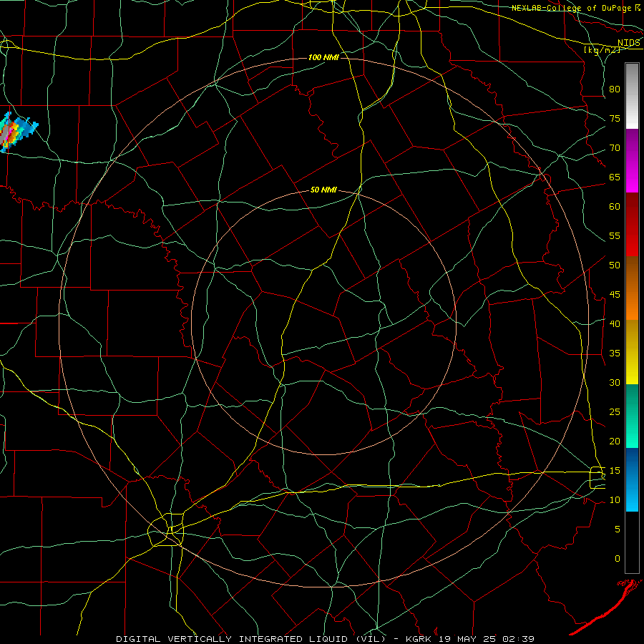Click the scale value 0

click(x=618, y=559)
